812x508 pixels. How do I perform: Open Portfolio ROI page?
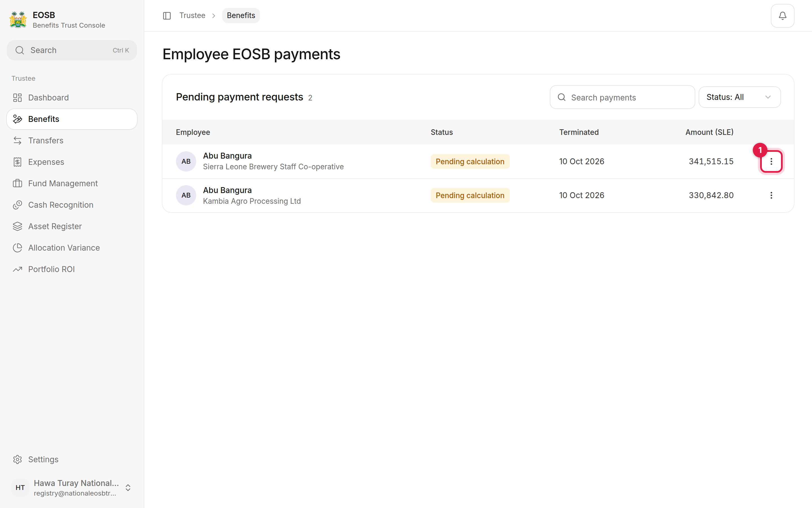(72, 269)
